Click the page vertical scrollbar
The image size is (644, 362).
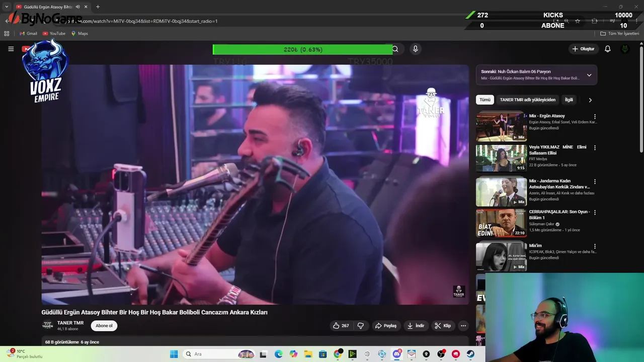click(x=641, y=101)
